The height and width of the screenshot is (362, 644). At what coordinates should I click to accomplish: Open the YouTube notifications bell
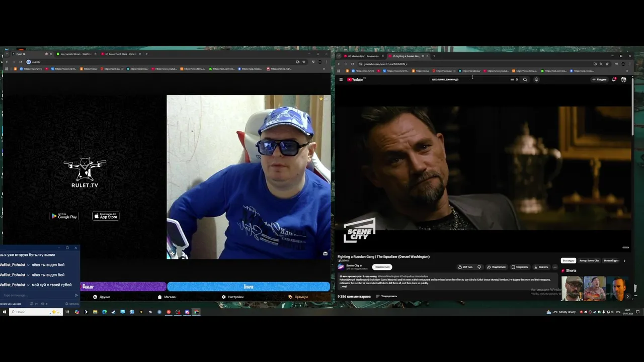tap(614, 79)
